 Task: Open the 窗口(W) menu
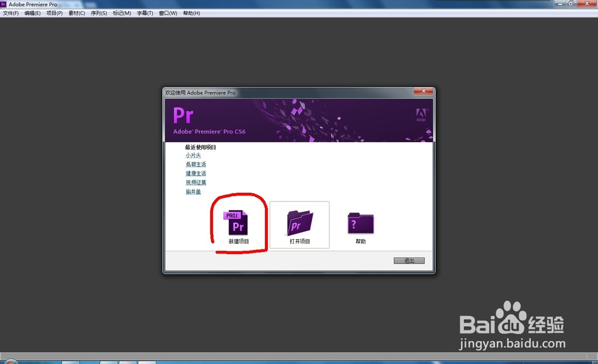[168, 13]
